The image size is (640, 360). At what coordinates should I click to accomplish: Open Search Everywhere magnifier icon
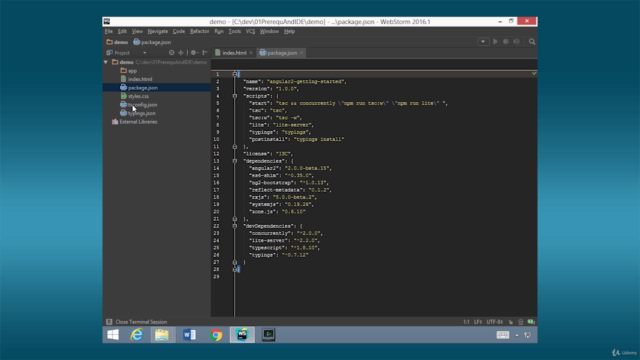pyautogui.click(x=532, y=42)
